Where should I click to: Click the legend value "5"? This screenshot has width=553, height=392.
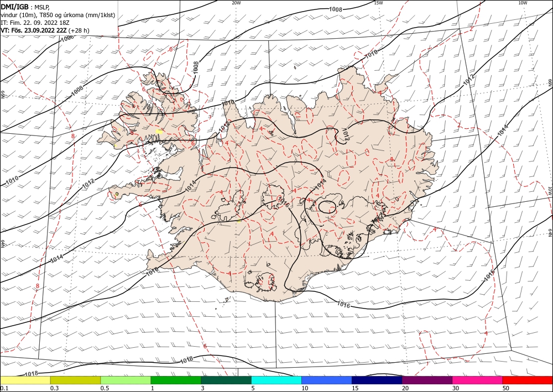[253, 388]
